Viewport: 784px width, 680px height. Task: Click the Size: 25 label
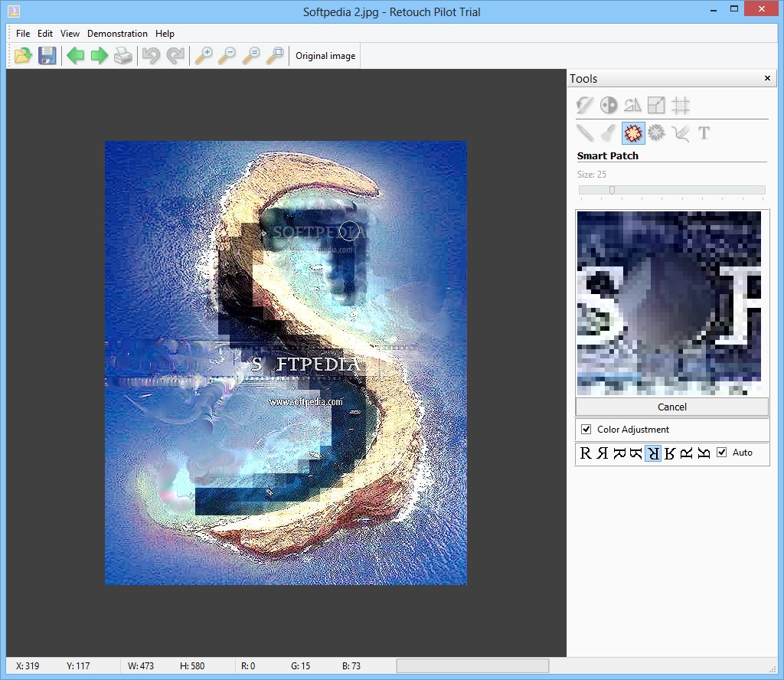coord(592,175)
